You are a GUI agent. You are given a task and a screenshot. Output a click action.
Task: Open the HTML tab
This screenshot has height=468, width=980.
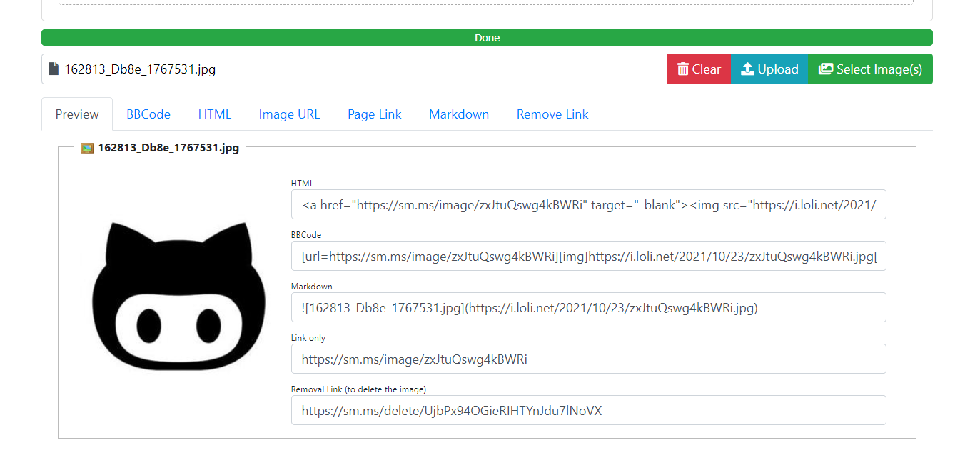click(214, 114)
